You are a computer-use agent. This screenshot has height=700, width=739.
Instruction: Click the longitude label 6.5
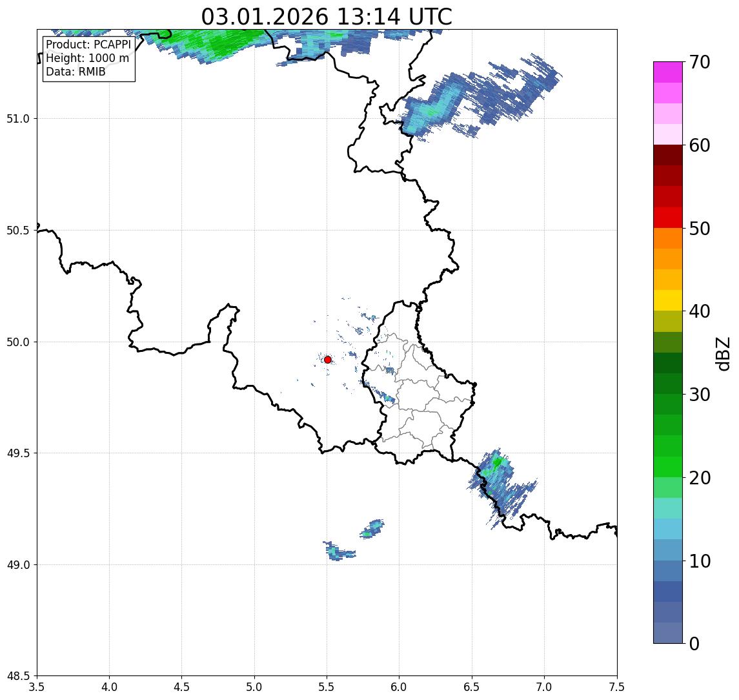click(472, 686)
